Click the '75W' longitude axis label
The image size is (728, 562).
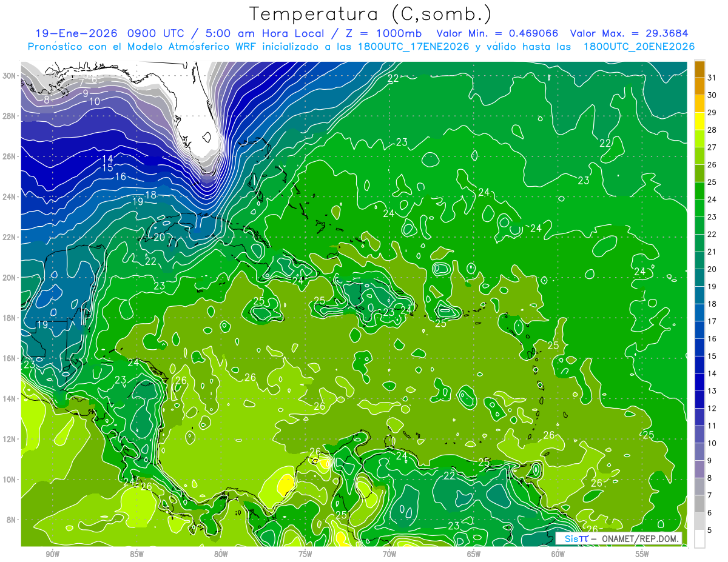click(x=305, y=554)
